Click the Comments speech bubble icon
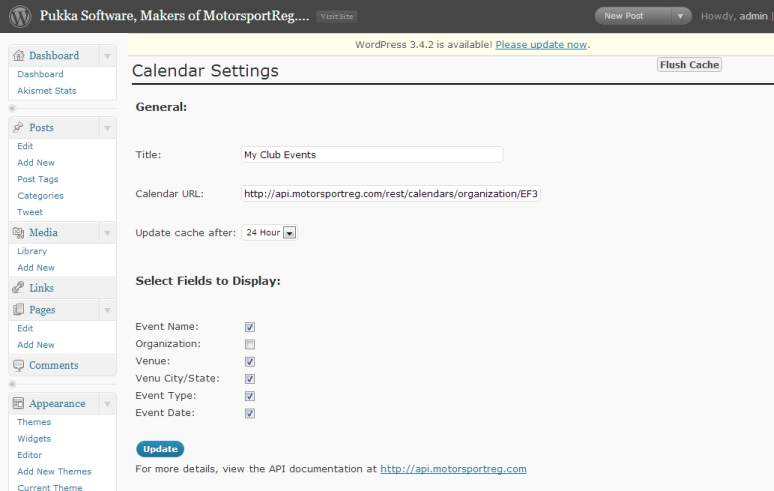This screenshot has width=774, height=491. tap(18, 366)
